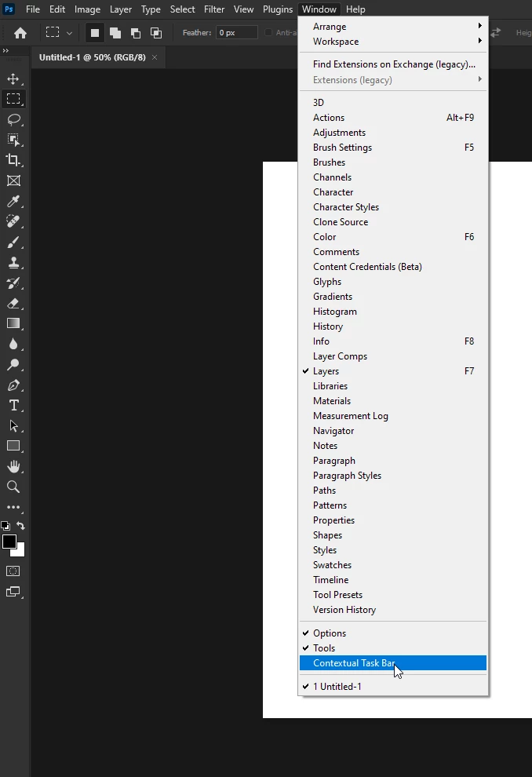Viewport: 532px width, 777px height.
Task: Select the Eyedropper tool
Action: click(13, 201)
